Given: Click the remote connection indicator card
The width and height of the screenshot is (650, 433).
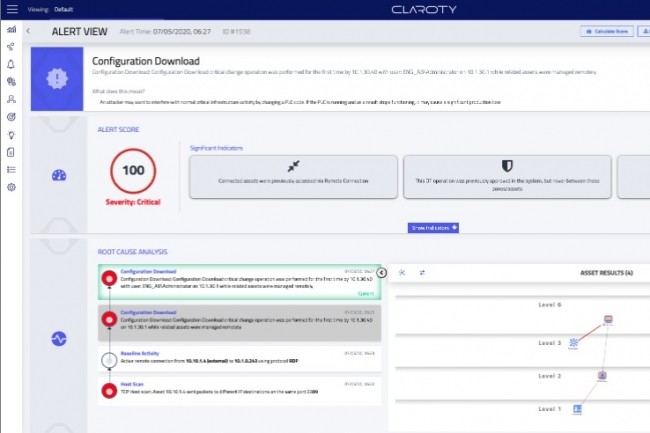Looking at the screenshot, I should pyautogui.click(x=293, y=174).
